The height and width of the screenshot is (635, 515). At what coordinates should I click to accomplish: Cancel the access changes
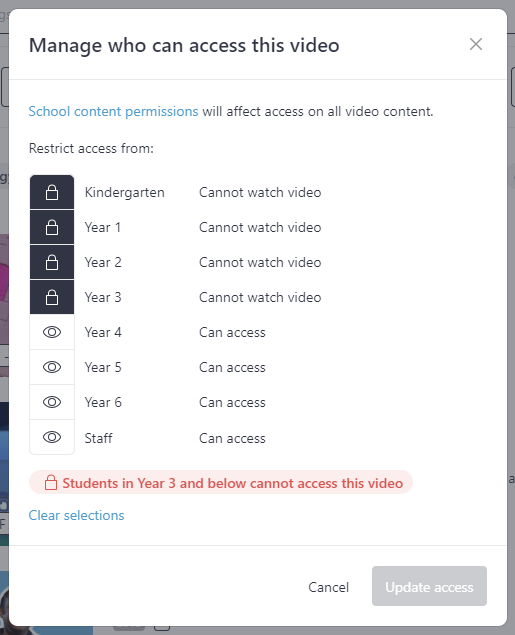pyautogui.click(x=328, y=587)
